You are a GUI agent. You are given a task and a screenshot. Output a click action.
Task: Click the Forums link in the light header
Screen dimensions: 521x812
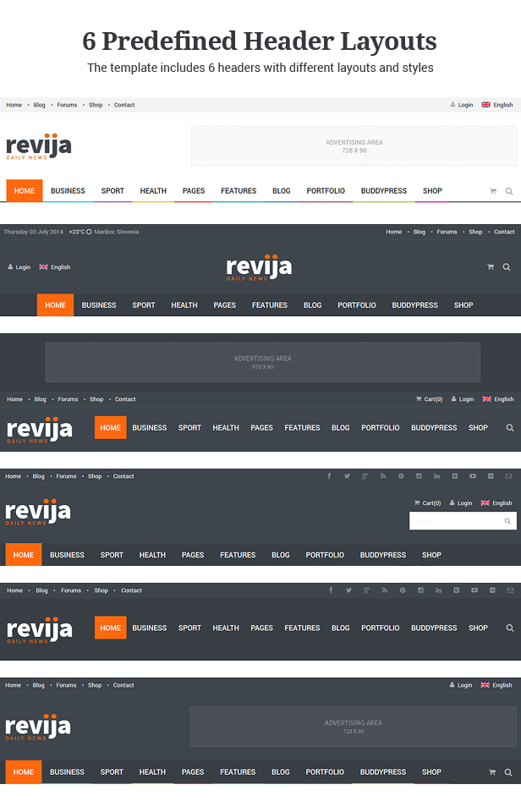coord(67,105)
